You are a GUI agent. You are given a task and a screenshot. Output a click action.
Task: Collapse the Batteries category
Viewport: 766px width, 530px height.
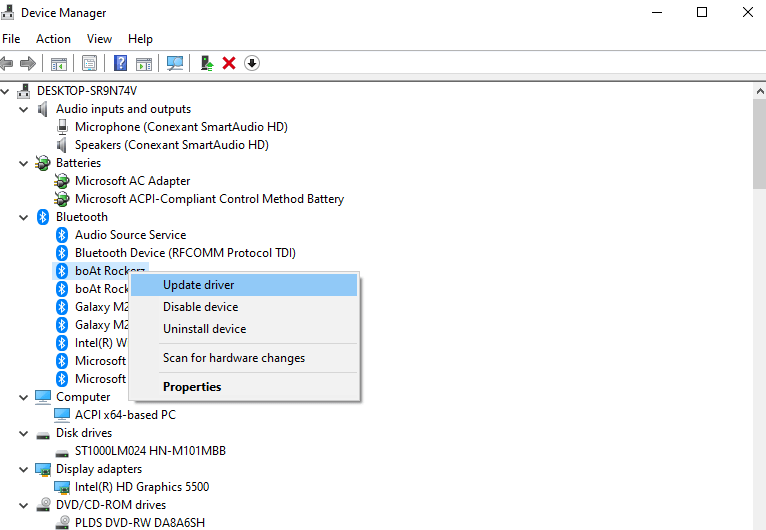[x=23, y=163]
